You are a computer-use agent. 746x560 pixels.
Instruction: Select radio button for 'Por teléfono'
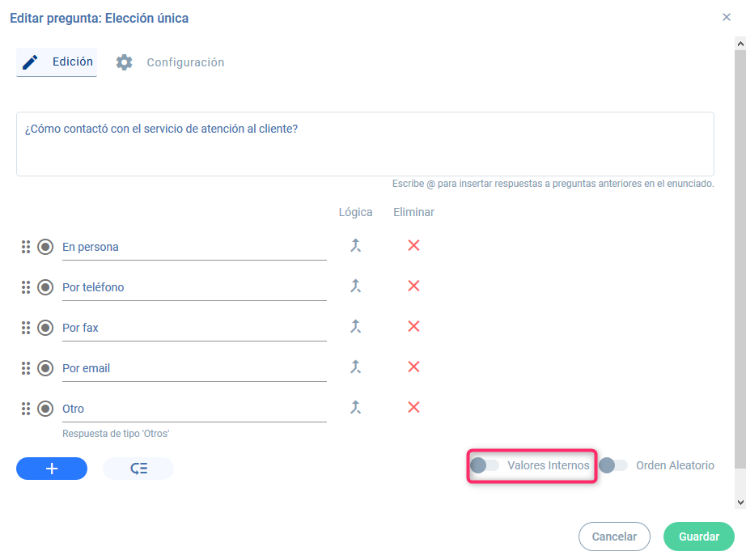45,287
